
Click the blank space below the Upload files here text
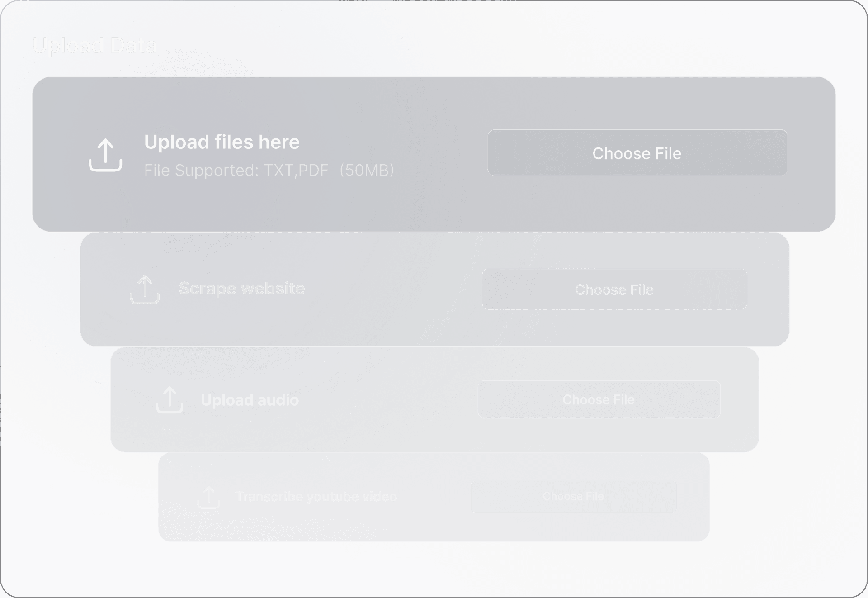point(253,206)
